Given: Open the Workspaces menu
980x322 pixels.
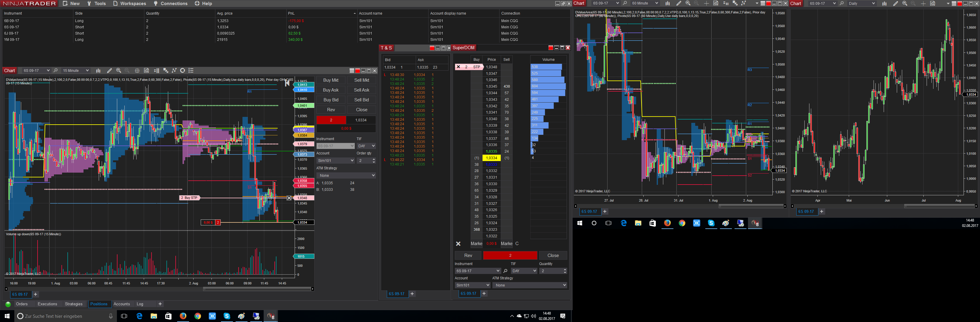Looking at the screenshot, I should click(x=129, y=3).
